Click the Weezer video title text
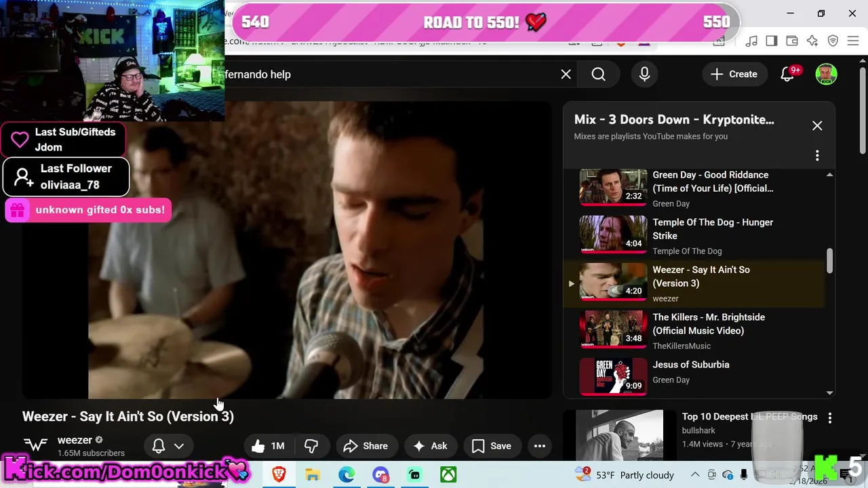868x488 pixels. 128,416
